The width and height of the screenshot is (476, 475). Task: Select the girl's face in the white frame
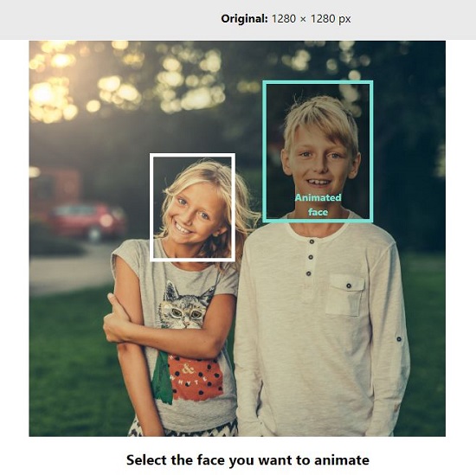point(192,207)
